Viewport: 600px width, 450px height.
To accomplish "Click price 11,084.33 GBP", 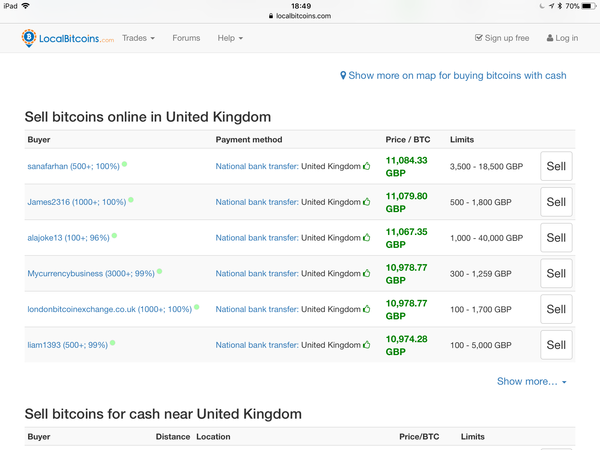I will click(406, 166).
